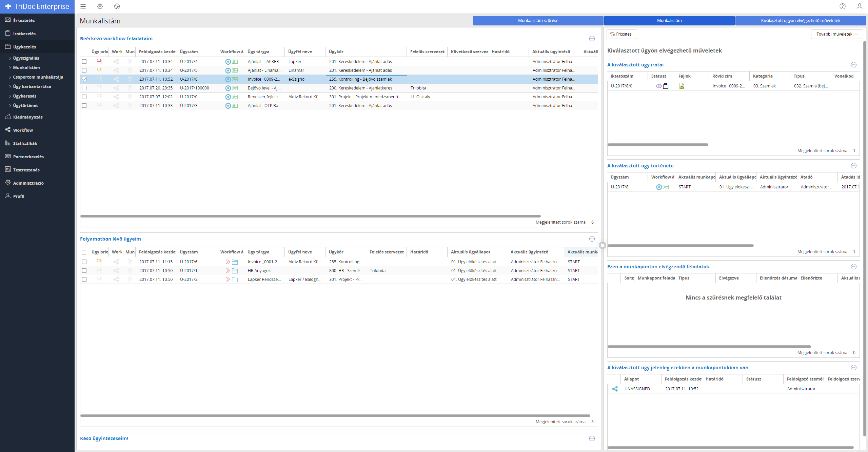Image resolution: width=868 pixels, height=452 pixels.
Task: Expand the Késő ügyintézéseim section
Action: [x=592, y=438]
